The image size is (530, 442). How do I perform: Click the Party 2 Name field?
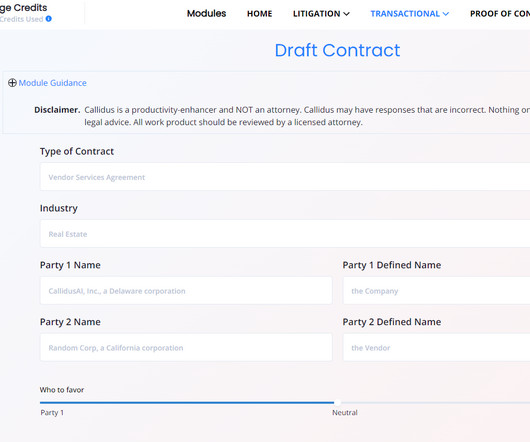(x=186, y=347)
